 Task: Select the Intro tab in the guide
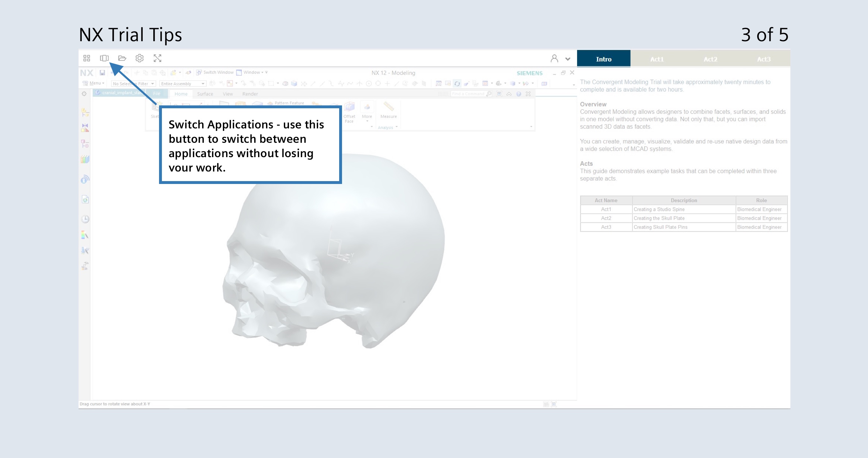(604, 59)
